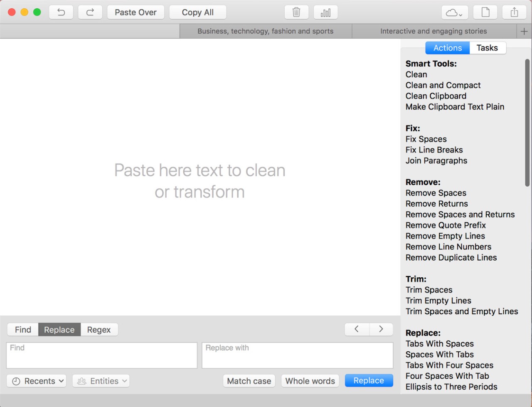Image resolution: width=532 pixels, height=407 pixels.
Task: Click the Paste Over button
Action: 135,12
